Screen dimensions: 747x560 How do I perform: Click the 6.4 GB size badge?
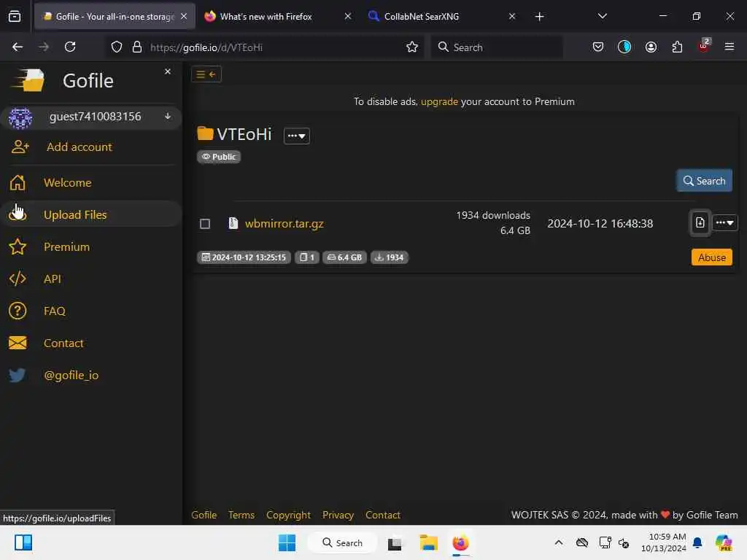pyautogui.click(x=344, y=257)
